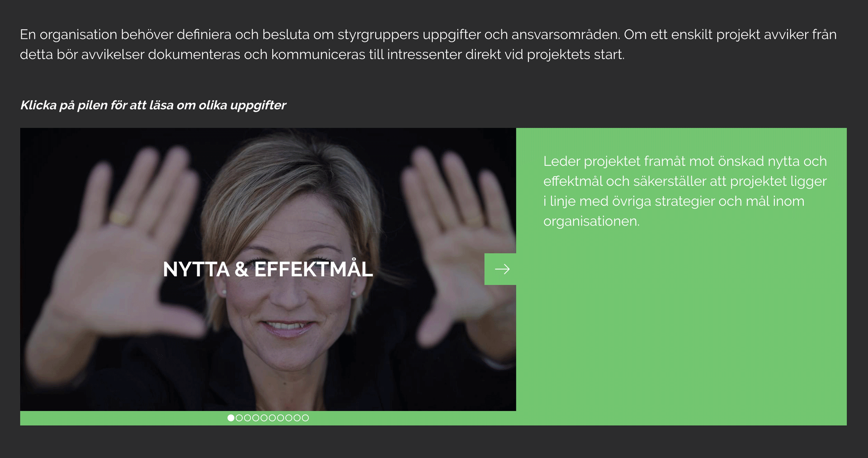
Task: Jump to the last slide dot
Action: tap(305, 418)
